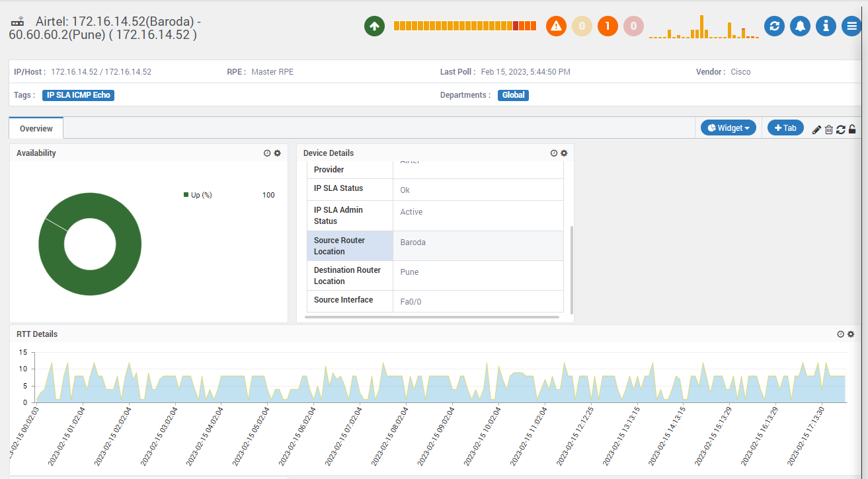Select the Overview tab
This screenshot has height=479, width=868.
click(x=36, y=129)
